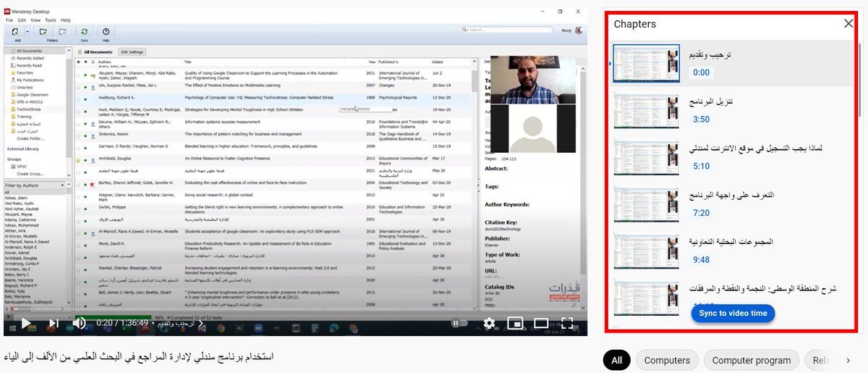This screenshot has height=373, width=868.
Task: Show more filter chips with right chevron
Action: click(847, 360)
